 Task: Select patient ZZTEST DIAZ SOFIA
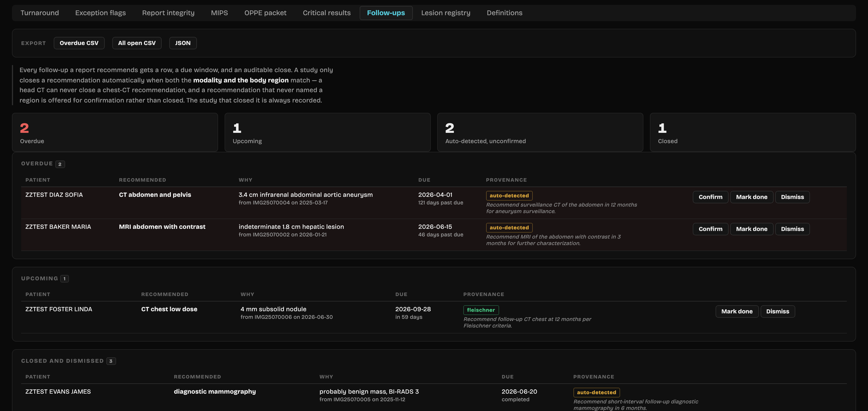click(54, 195)
